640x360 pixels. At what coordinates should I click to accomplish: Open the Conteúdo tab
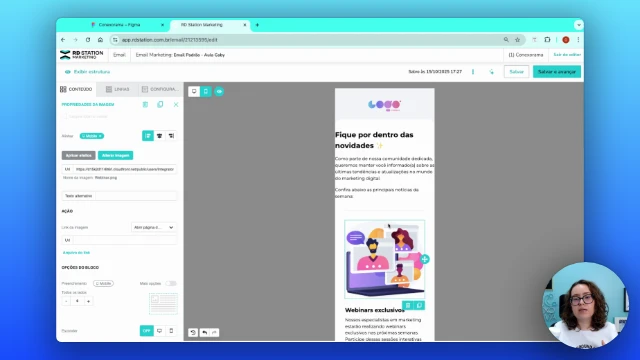pos(76,89)
